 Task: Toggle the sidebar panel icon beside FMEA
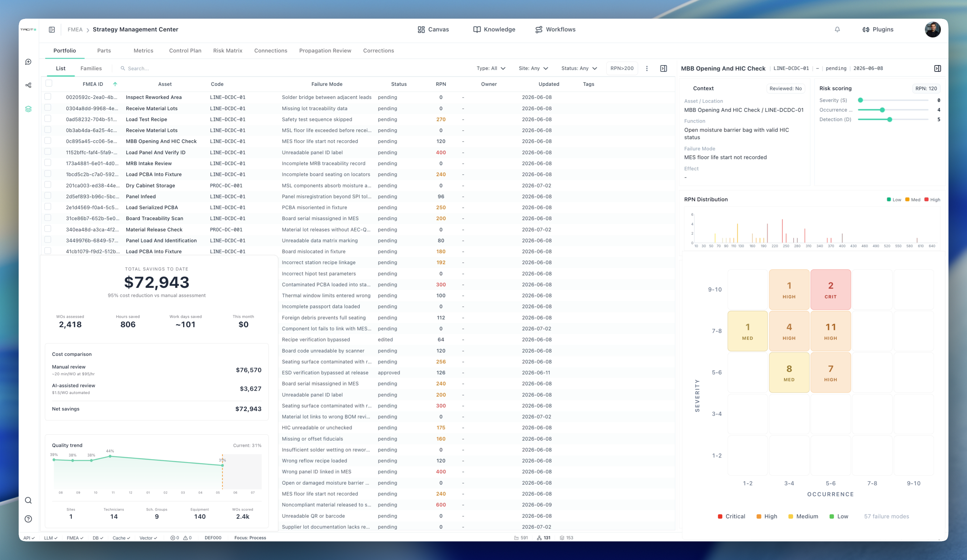(x=52, y=30)
